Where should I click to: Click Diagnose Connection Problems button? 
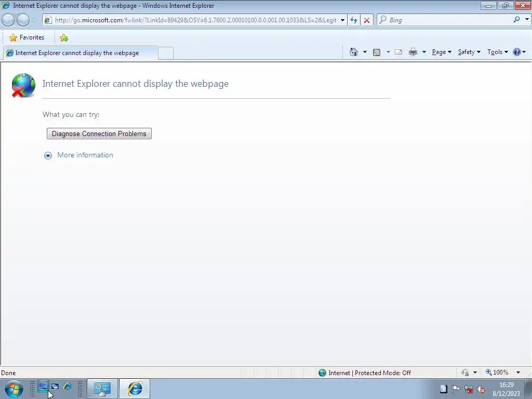click(99, 134)
